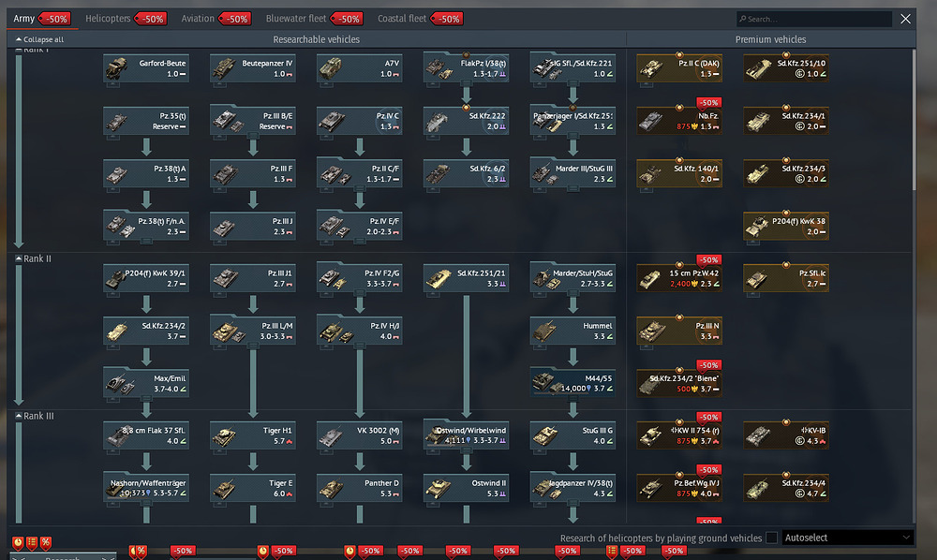
Task: Select the Garford-Beute vehicle icon
Action: (x=116, y=68)
